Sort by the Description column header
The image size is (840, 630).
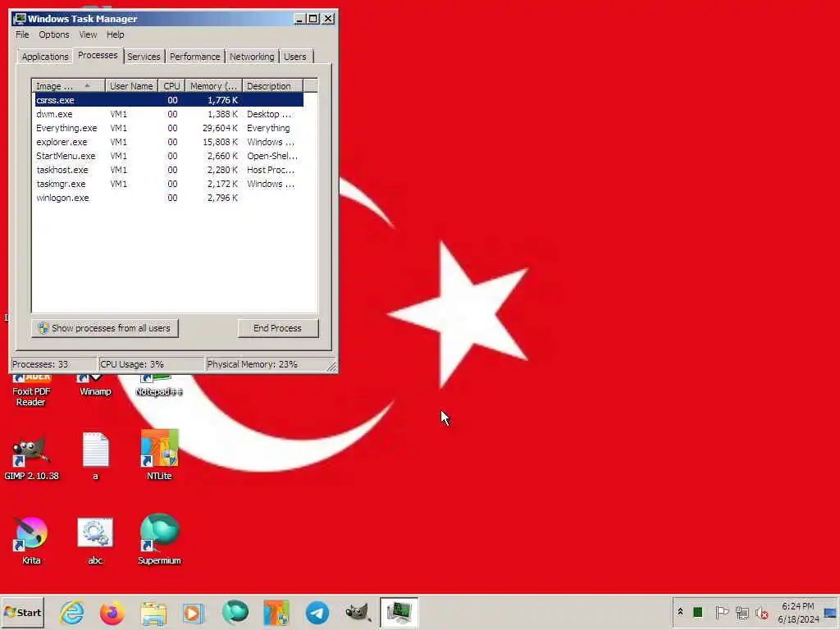pyautogui.click(x=272, y=85)
